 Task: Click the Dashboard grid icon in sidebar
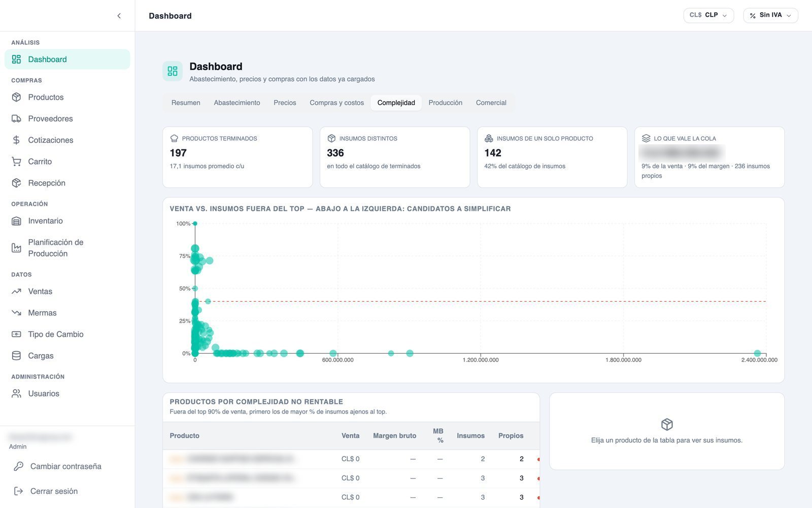pyautogui.click(x=16, y=59)
